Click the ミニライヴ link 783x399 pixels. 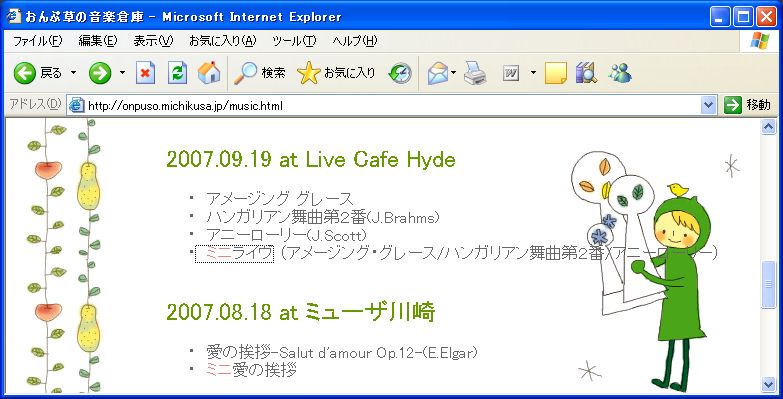(235, 254)
